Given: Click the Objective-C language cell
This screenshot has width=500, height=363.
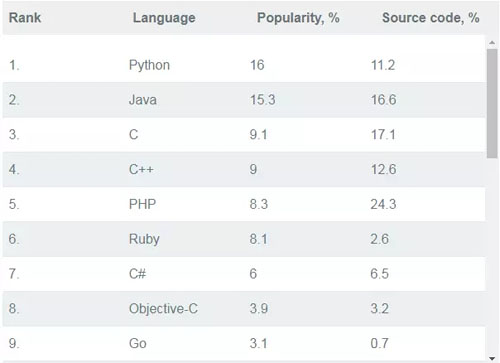Looking at the screenshot, I should click(x=163, y=309).
